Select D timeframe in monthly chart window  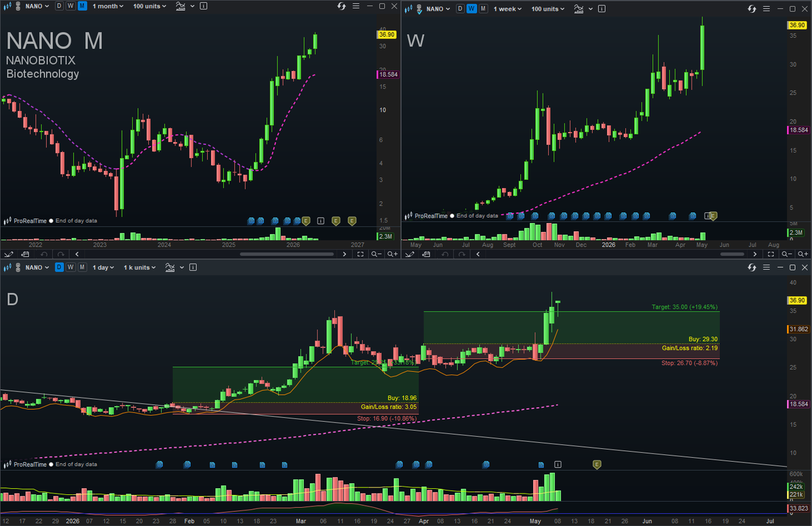tap(60, 6)
